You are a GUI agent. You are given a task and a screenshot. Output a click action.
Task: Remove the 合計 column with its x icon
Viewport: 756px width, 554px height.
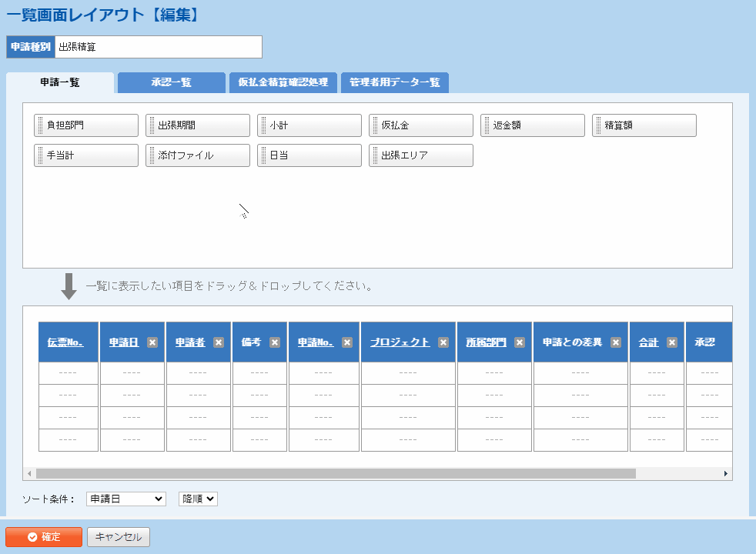[672, 342]
